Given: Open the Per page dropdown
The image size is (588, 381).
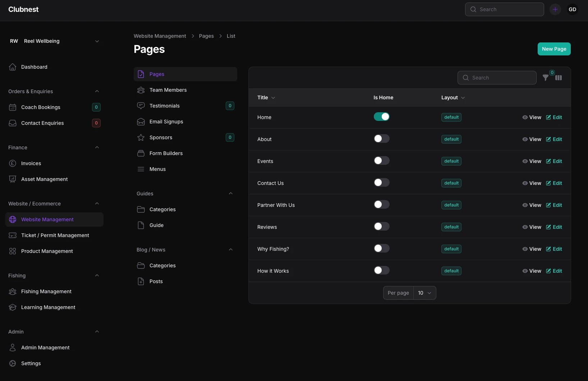Looking at the screenshot, I should [x=425, y=293].
